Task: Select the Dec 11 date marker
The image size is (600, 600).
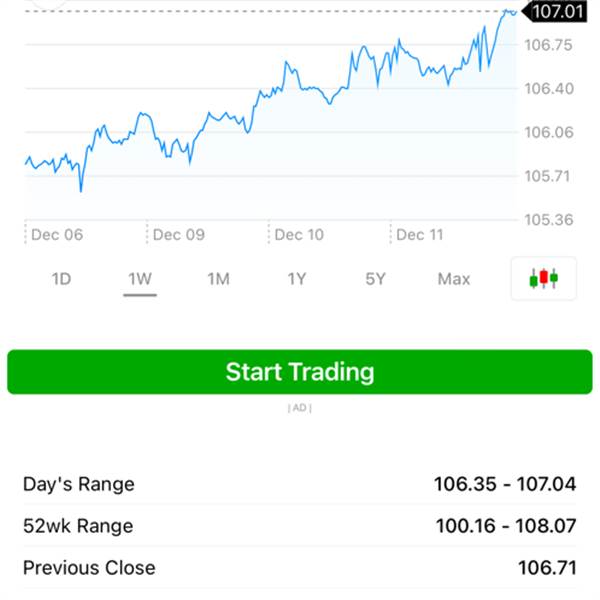Action: click(x=419, y=235)
